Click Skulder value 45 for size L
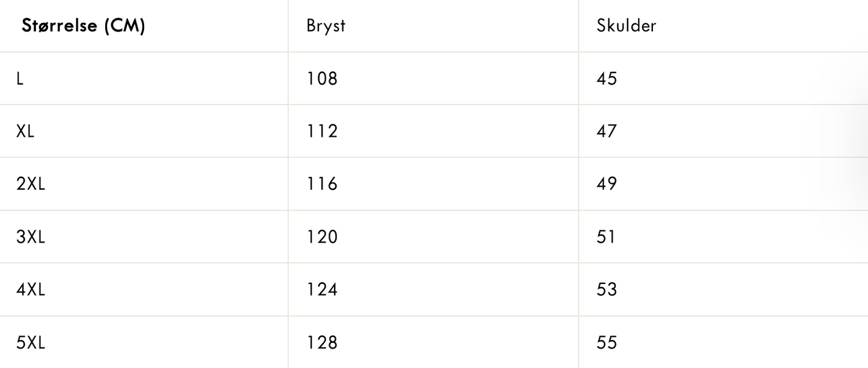Viewport: 868px width, 368px height. tap(607, 79)
